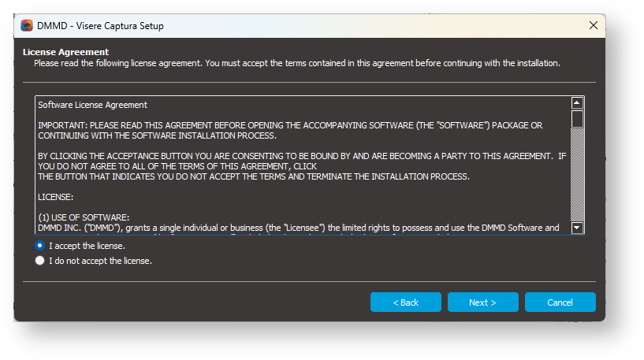Screen dimensions: 644x360
Task: Click the license scrollbar up arrow
Action: (x=577, y=102)
